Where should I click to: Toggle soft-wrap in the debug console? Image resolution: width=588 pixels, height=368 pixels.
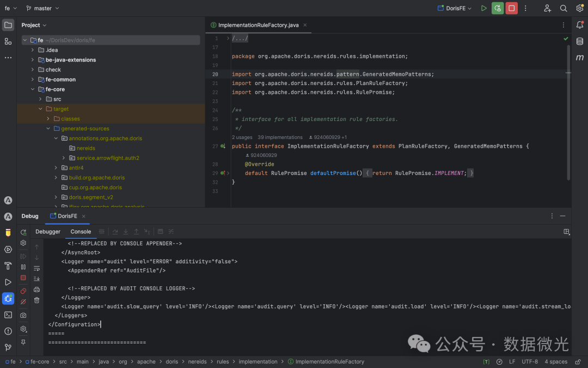pos(37,268)
